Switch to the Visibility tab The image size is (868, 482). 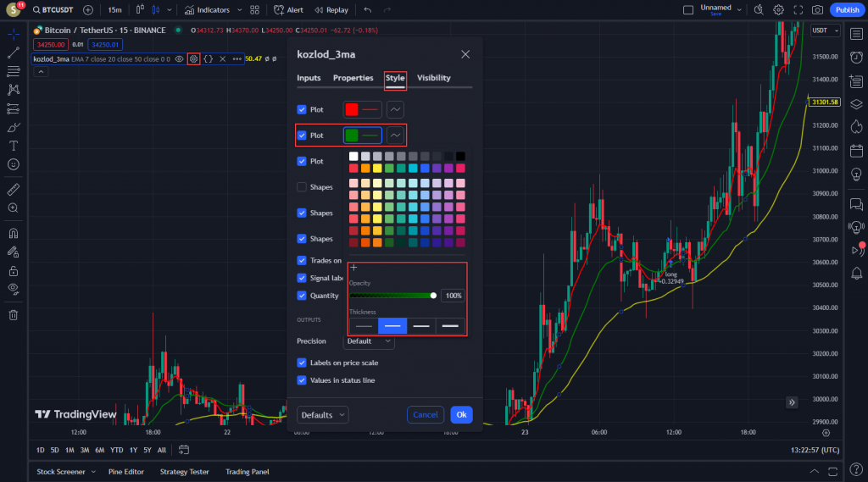pyautogui.click(x=434, y=78)
